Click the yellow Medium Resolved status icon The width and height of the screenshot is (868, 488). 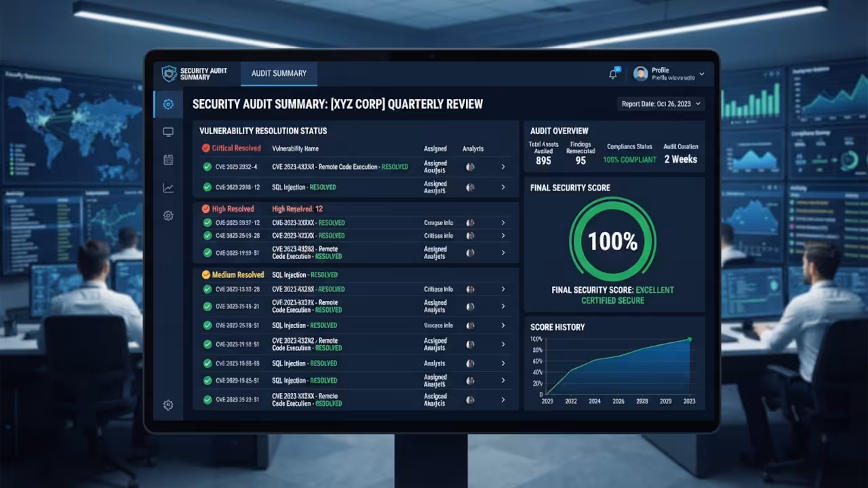click(205, 274)
